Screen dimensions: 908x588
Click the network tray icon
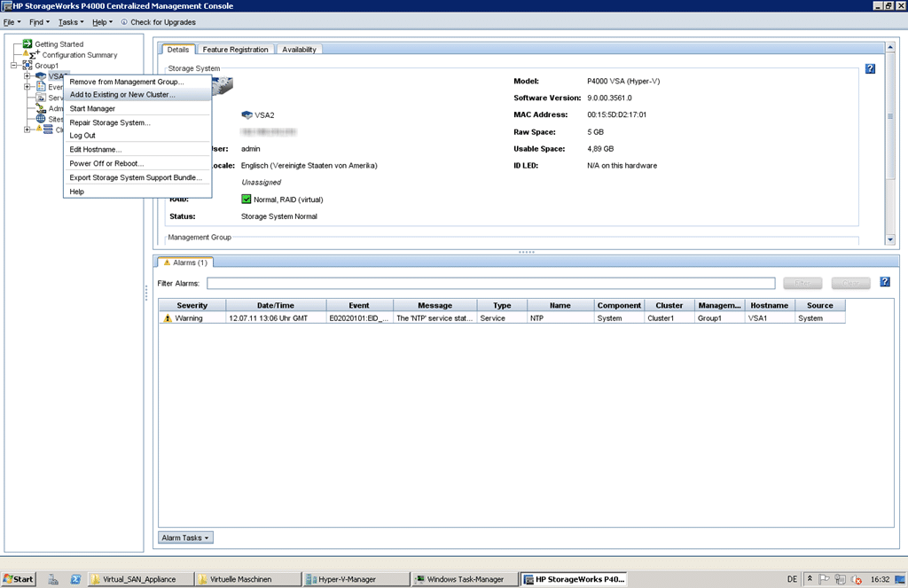(840, 579)
